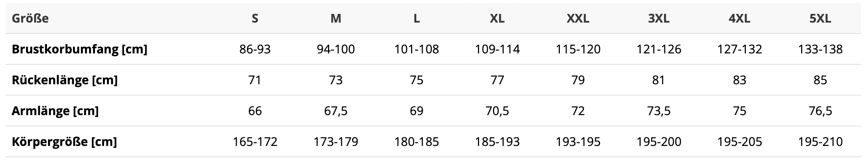Image resolution: width=868 pixels, height=164 pixels.
Task: Select the Körpergröße [cm] row label
Action: point(64,142)
